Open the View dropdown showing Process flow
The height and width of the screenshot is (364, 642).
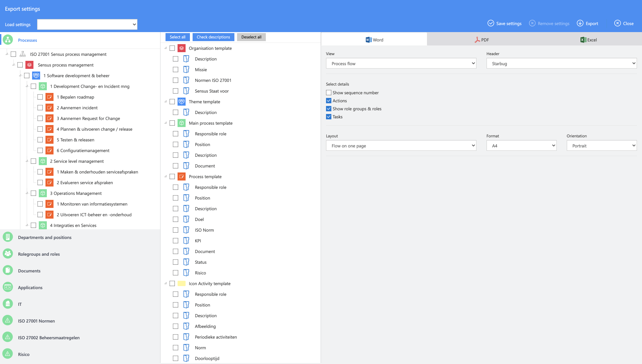[x=401, y=64]
